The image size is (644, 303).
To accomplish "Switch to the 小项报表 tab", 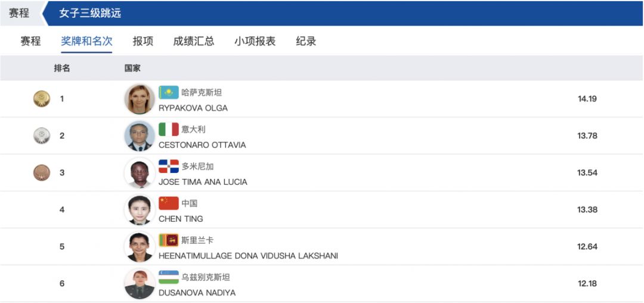I will click(255, 42).
